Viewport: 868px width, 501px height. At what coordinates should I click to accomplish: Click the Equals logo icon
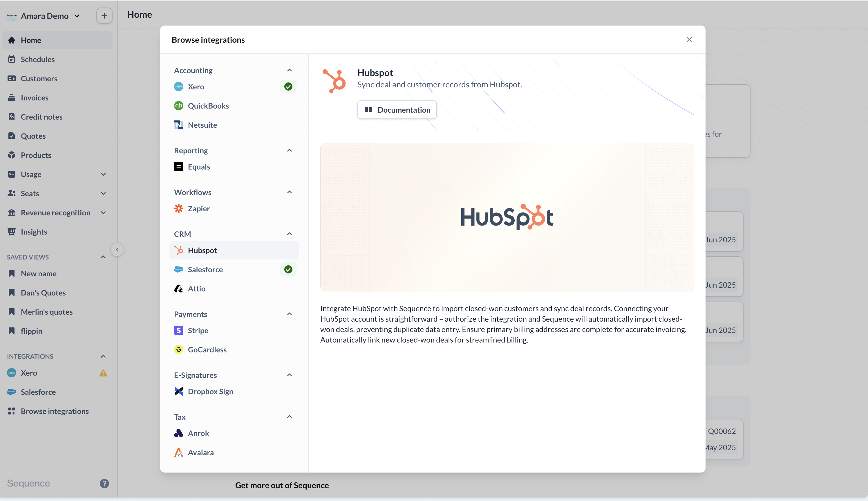[178, 167]
